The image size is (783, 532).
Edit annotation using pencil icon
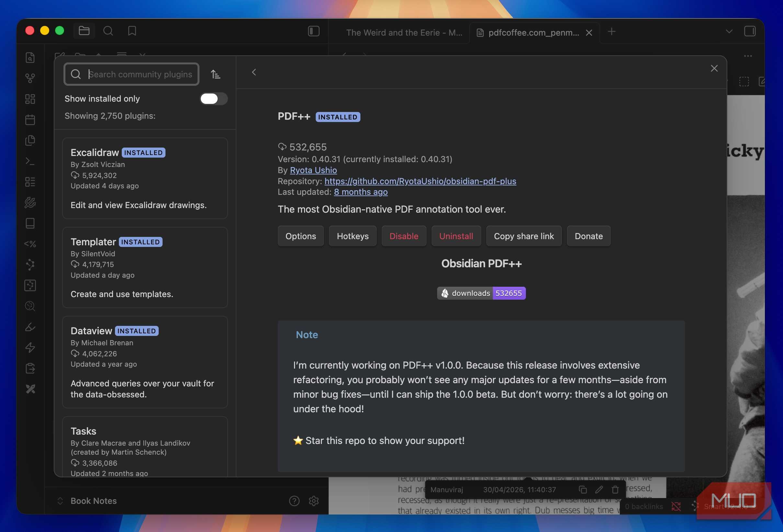pos(599,490)
